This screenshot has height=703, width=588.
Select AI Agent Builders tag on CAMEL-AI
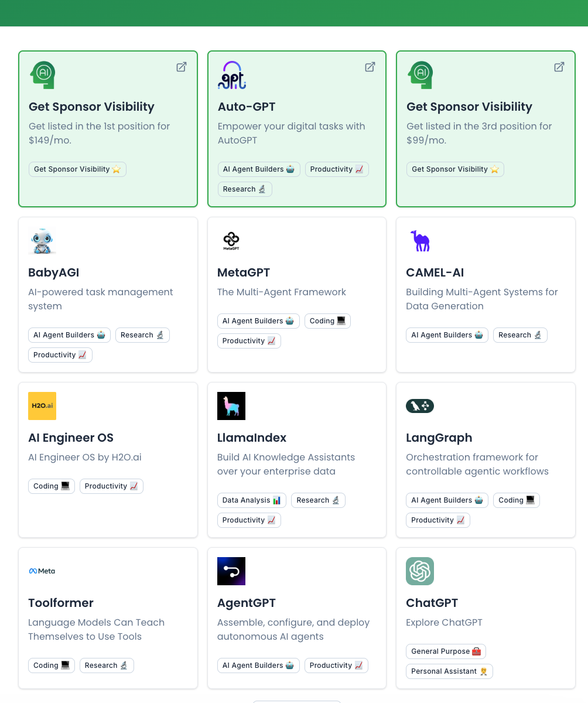click(447, 335)
